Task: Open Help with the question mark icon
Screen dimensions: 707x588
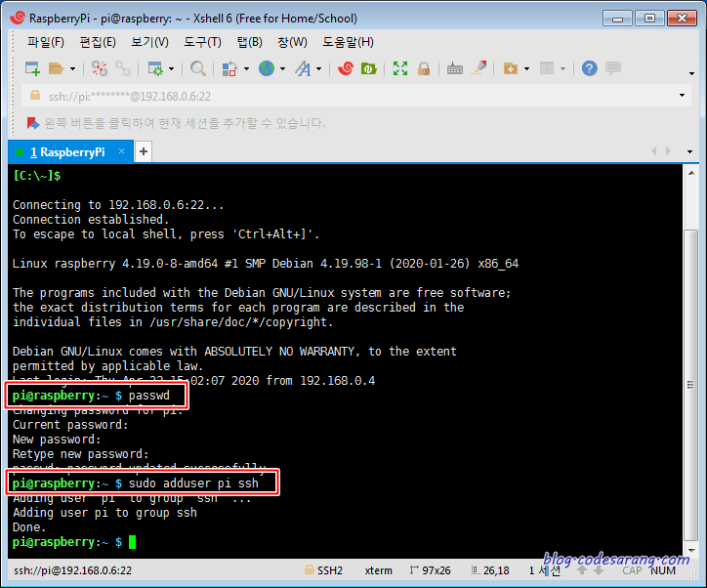Action: tap(589, 68)
